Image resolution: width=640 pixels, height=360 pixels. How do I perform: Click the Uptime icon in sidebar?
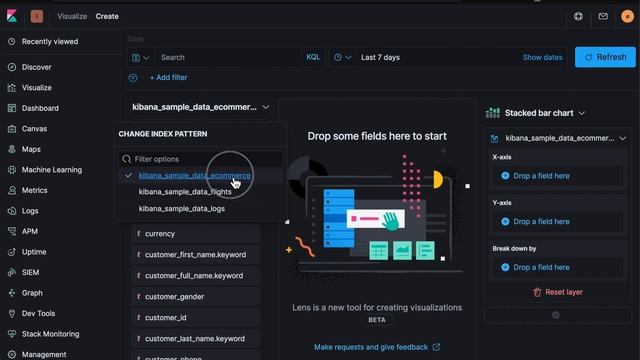12,252
